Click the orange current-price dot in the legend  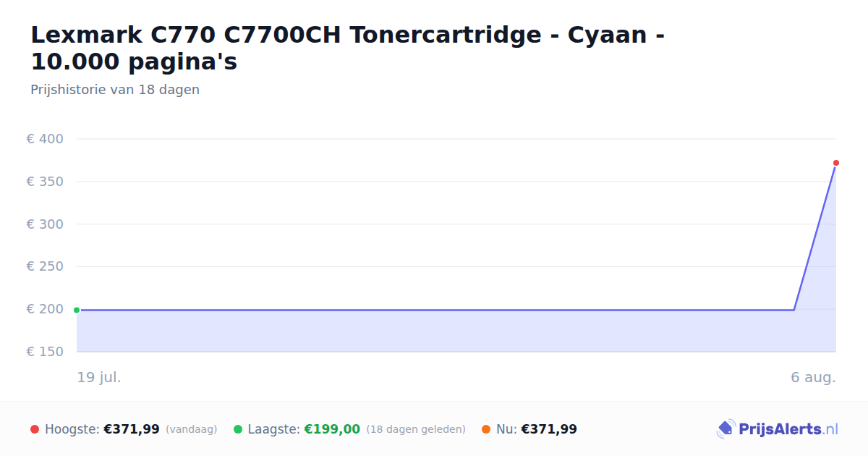tap(486, 429)
